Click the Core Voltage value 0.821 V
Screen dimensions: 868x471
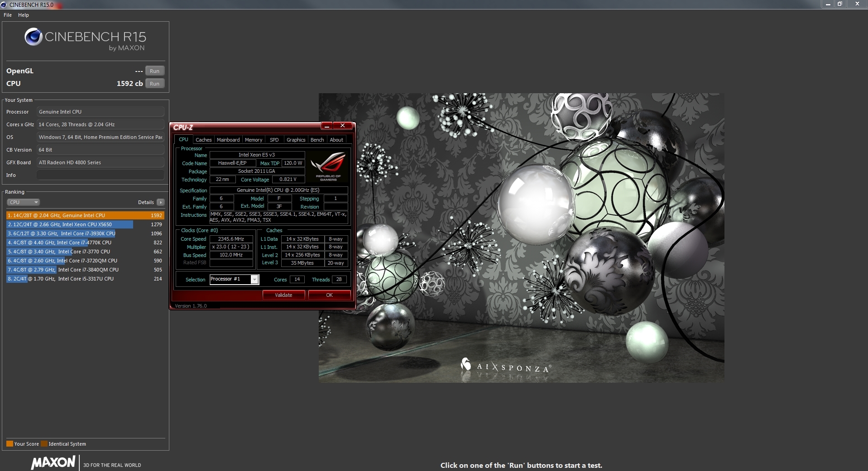[288, 179]
